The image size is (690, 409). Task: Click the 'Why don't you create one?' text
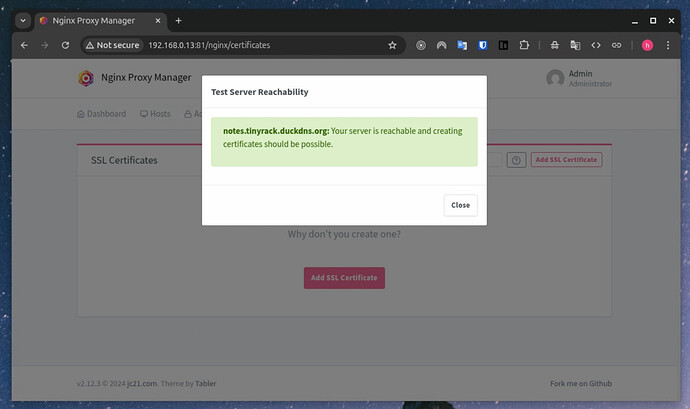[x=344, y=234]
